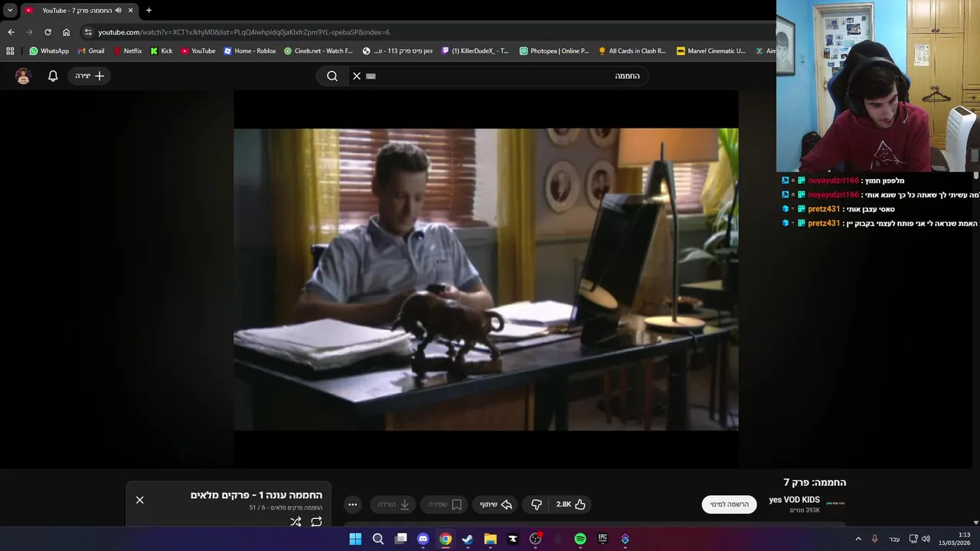Image resolution: width=980 pixels, height=551 pixels.
Task: Open the tab search dropdown arrow
Action: [x=10, y=10]
